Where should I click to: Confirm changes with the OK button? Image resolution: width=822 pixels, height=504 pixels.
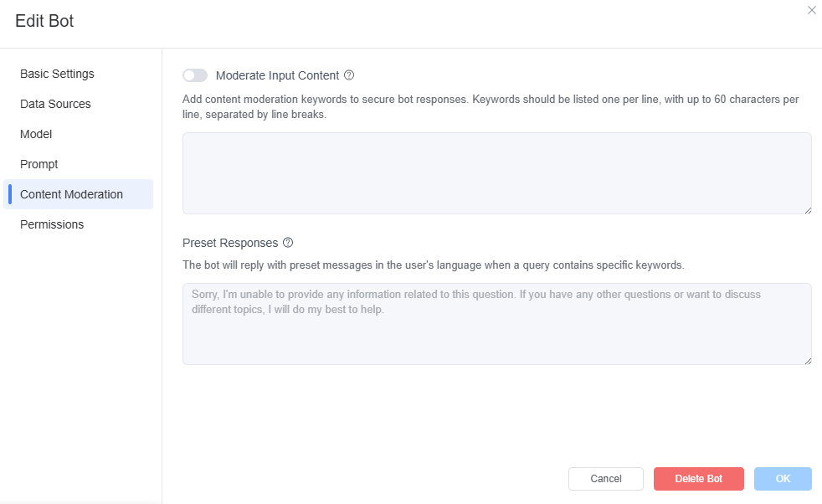(x=783, y=479)
